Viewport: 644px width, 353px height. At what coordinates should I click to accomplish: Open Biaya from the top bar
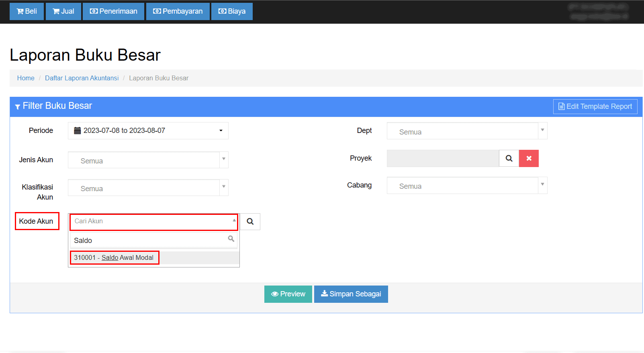click(232, 11)
